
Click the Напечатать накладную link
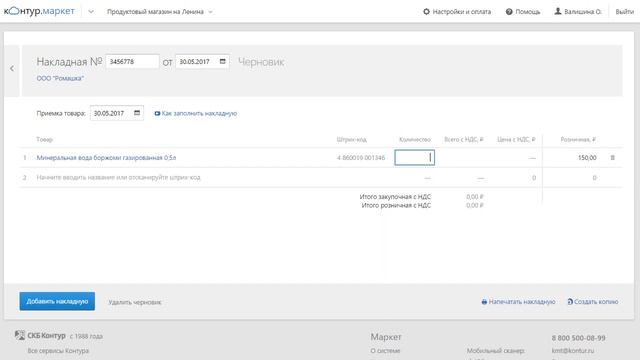(522, 302)
